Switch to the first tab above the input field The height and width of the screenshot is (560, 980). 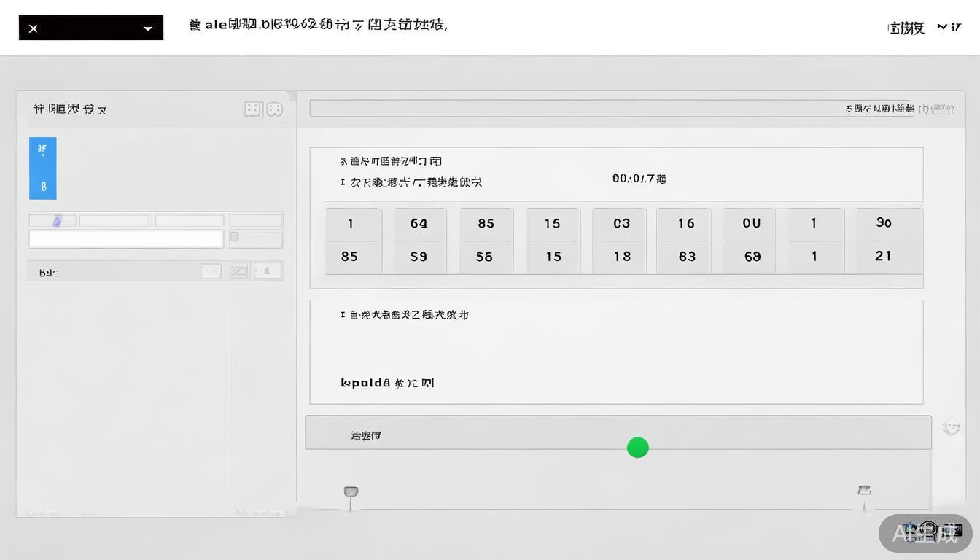pos(52,219)
